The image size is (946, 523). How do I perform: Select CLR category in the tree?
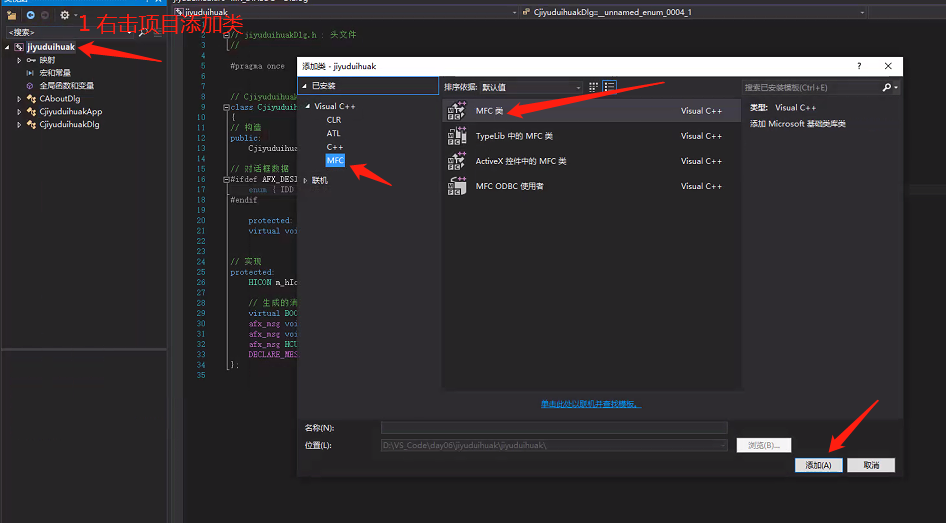334,120
